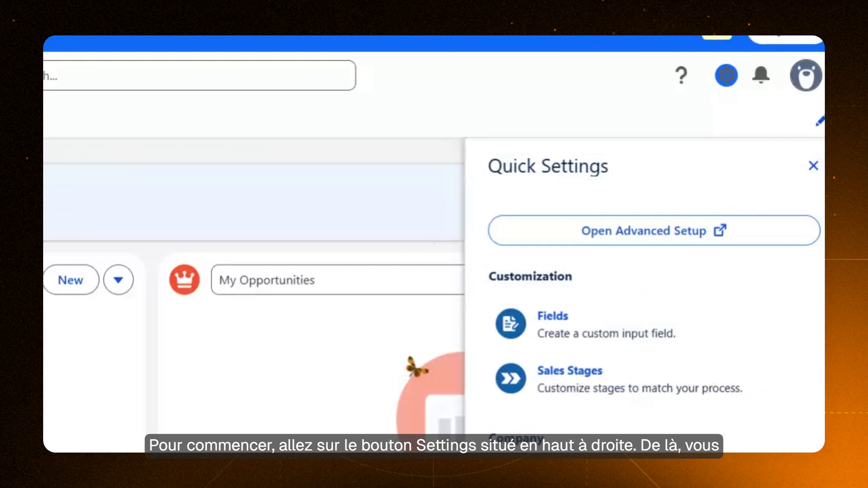Create a record with the New button

pos(70,280)
